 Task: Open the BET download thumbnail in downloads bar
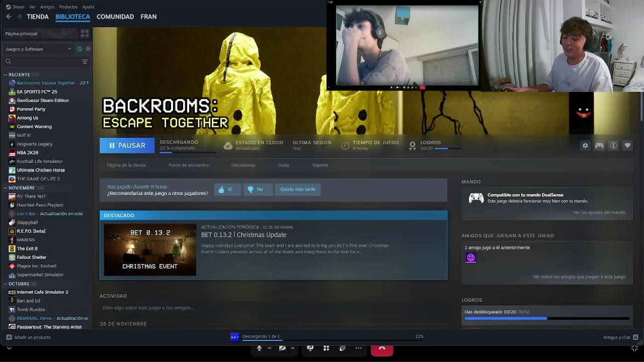[x=234, y=337]
